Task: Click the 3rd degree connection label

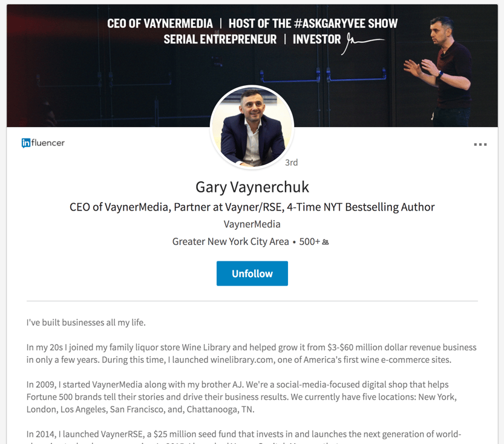Action: [291, 163]
